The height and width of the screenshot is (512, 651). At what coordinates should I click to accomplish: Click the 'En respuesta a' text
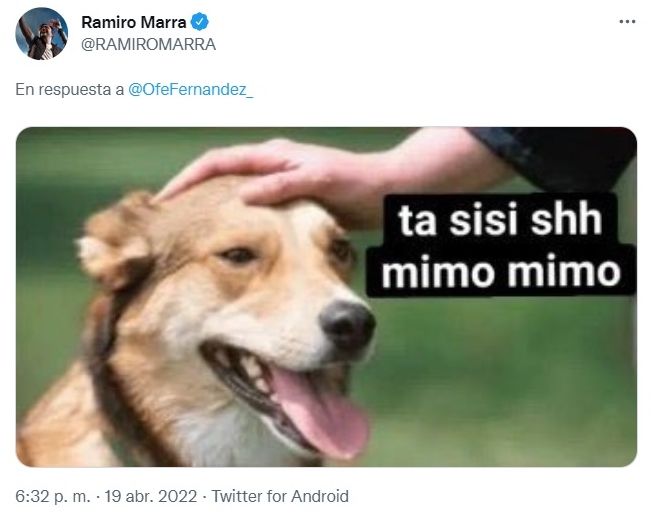tap(70, 90)
